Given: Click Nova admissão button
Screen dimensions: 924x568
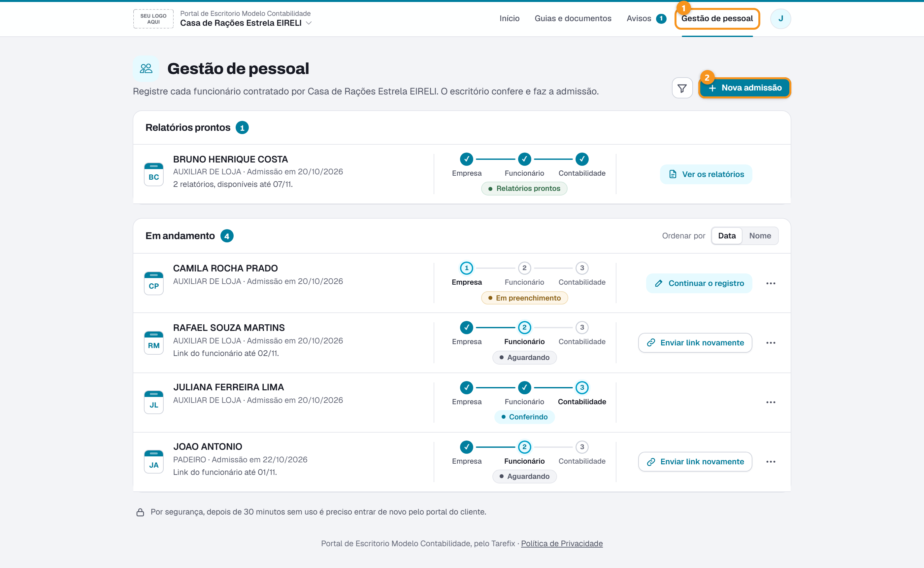Looking at the screenshot, I should (x=744, y=88).
